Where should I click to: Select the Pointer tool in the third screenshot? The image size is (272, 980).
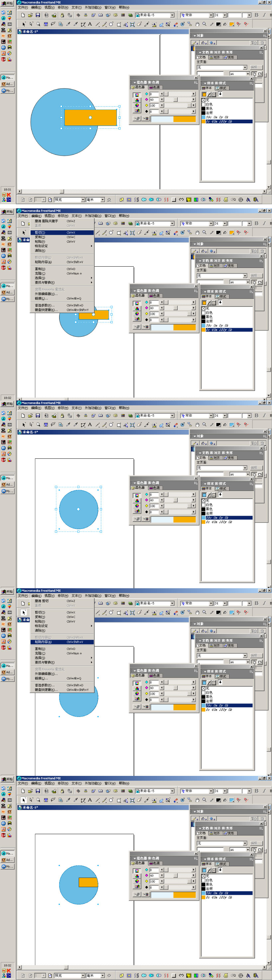[x=24, y=425]
